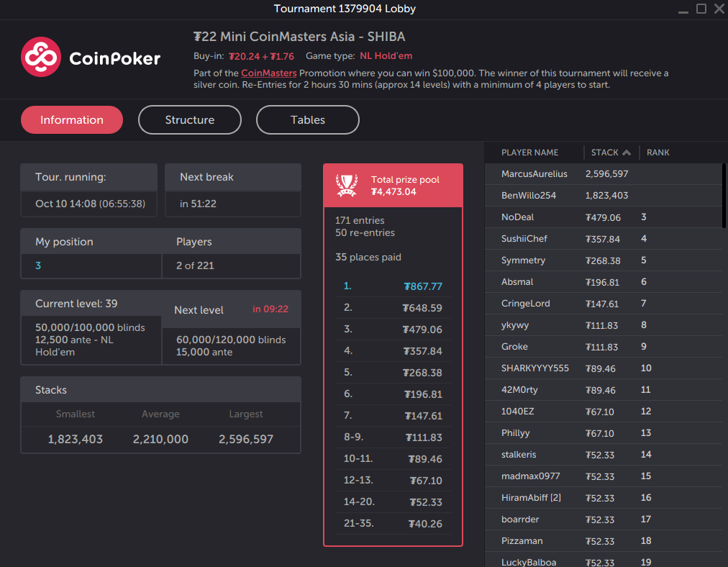
Task: Select MarcusAurelius in the player list
Action: (x=603, y=173)
